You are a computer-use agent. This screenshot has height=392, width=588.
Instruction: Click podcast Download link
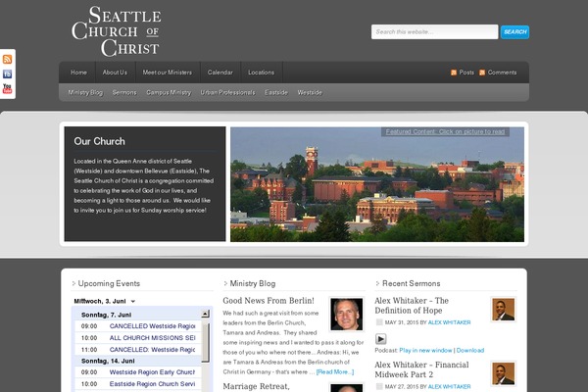pos(470,350)
